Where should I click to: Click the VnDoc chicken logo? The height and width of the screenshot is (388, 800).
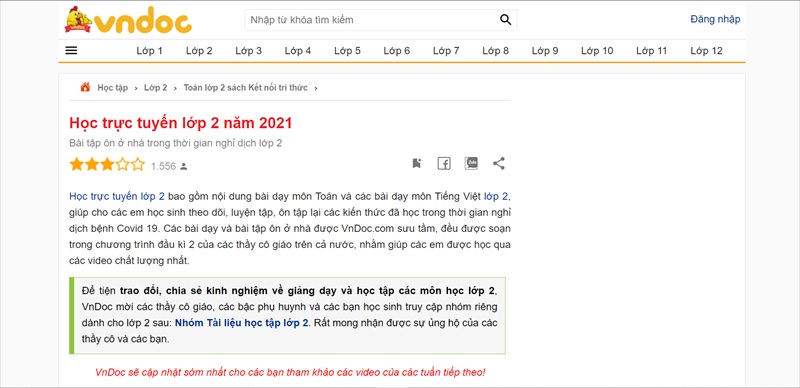coord(128,20)
